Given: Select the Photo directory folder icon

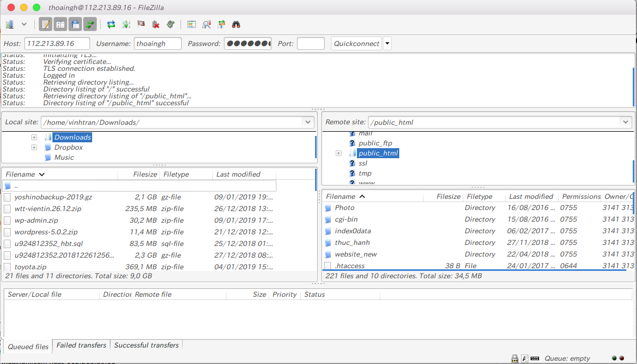Looking at the screenshot, I should click(x=328, y=207).
